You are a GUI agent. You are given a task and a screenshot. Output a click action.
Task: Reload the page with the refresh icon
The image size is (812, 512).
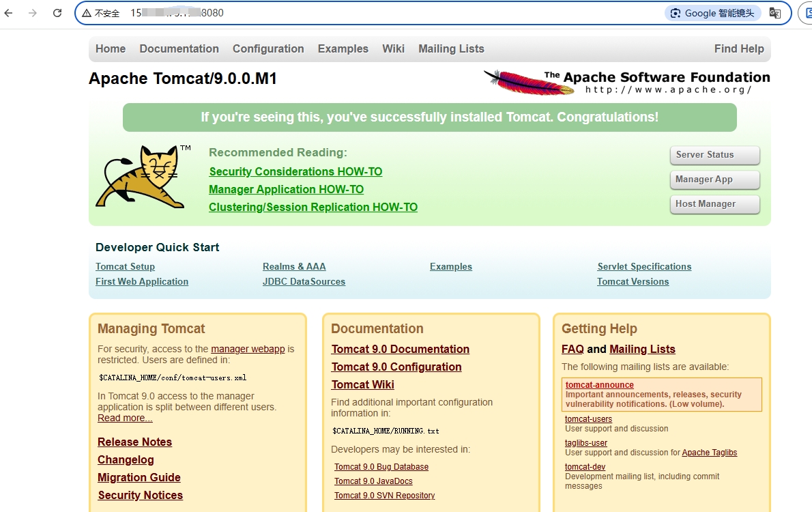pyautogui.click(x=57, y=13)
